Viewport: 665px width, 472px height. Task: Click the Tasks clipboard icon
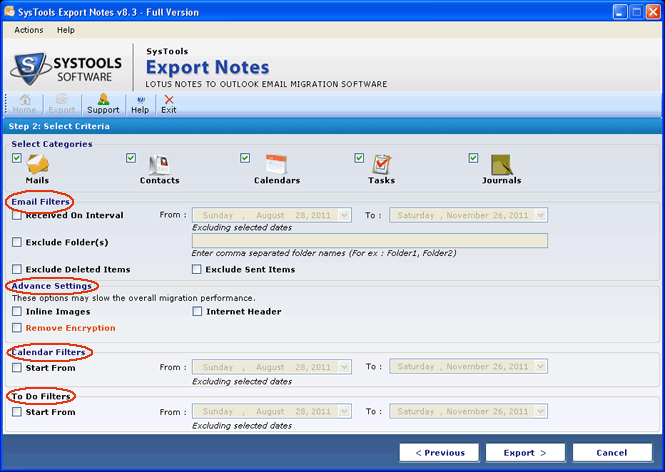tap(382, 165)
